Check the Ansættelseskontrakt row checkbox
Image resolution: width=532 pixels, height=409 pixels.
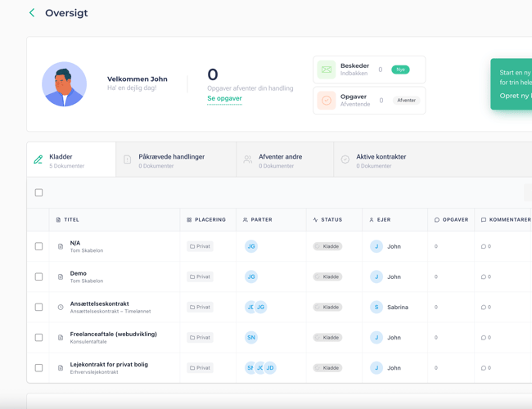tap(38, 307)
